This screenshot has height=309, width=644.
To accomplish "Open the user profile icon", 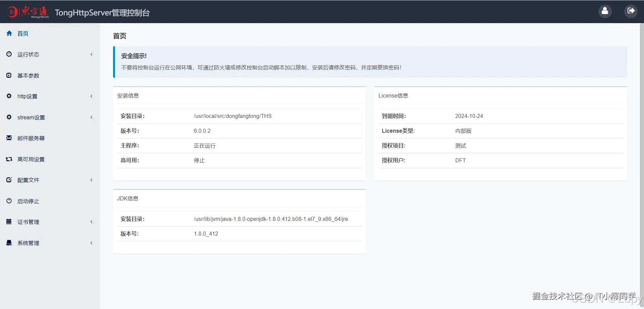I will click(x=605, y=11).
